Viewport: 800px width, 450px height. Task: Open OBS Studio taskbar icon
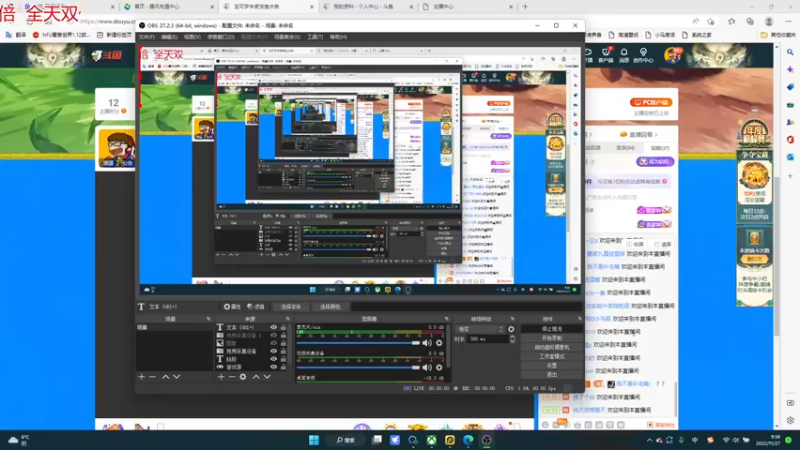click(x=486, y=440)
